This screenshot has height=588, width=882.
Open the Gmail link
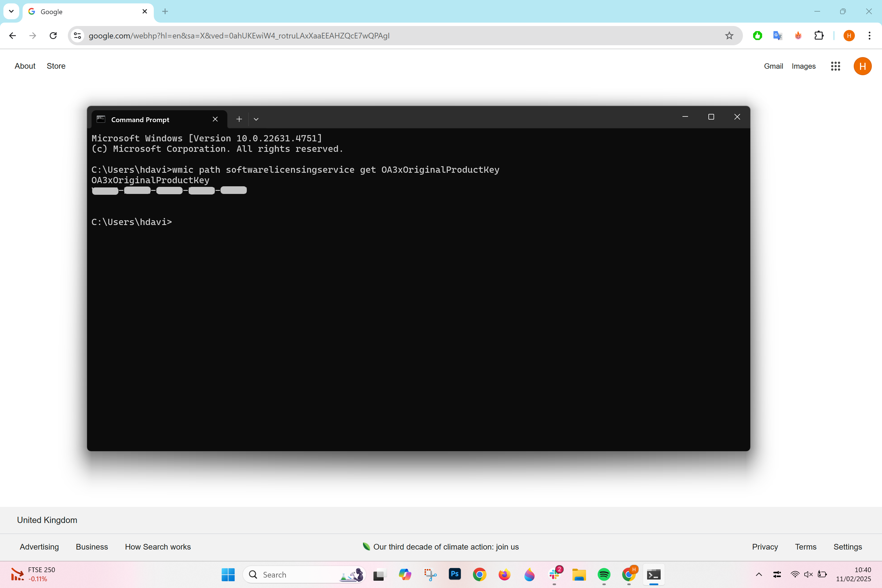(773, 66)
